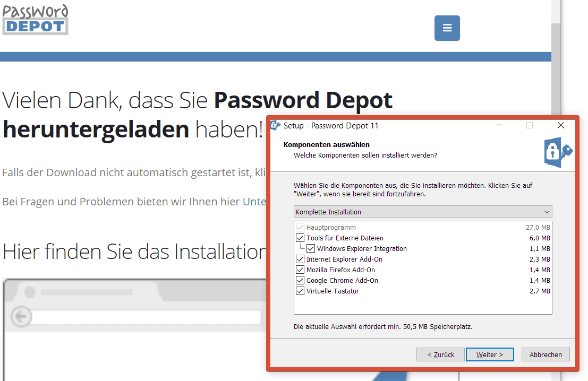The height and width of the screenshot is (381, 588).
Task: Click the 'Hier finden Sie das Installation' heading
Action: [134, 252]
